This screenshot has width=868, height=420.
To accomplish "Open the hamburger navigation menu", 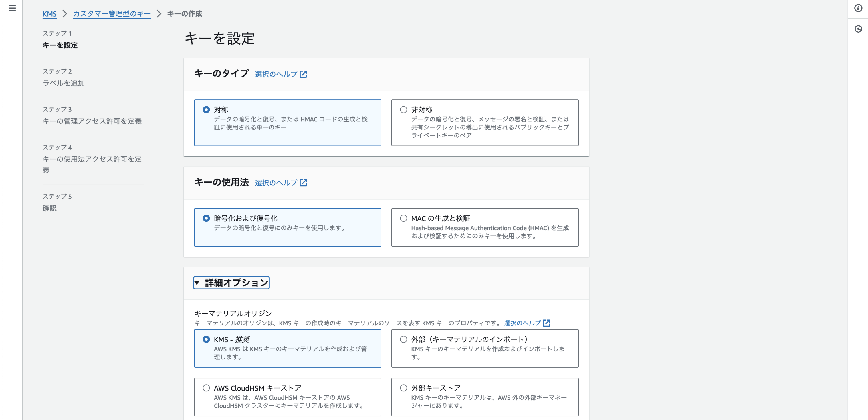I will pos(12,8).
